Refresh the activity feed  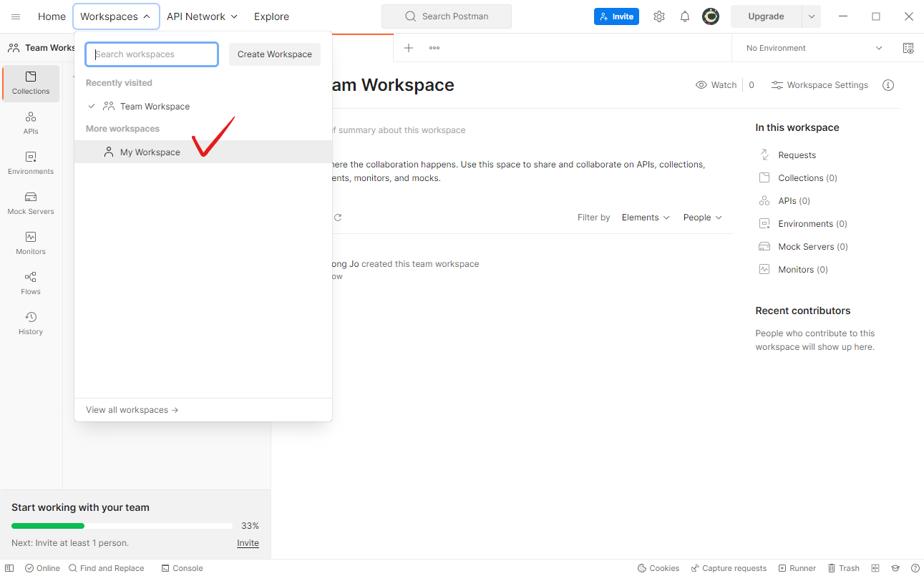pyautogui.click(x=338, y=218)
